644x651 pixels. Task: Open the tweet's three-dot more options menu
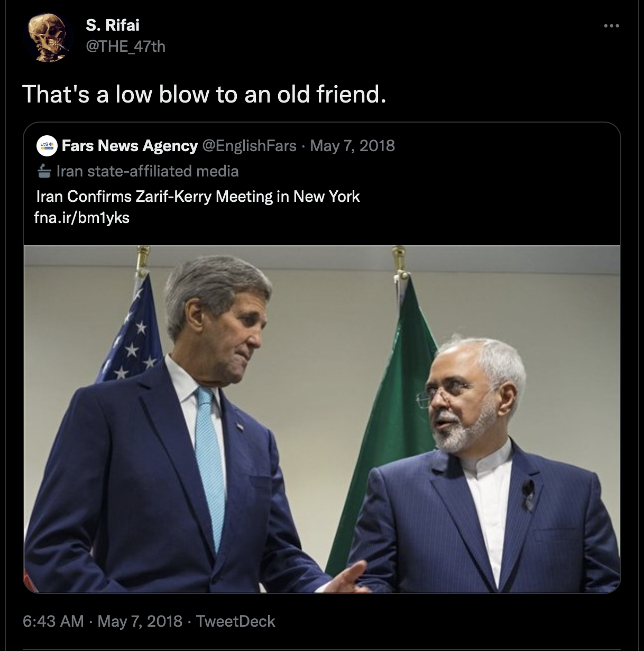click(611, 25)
